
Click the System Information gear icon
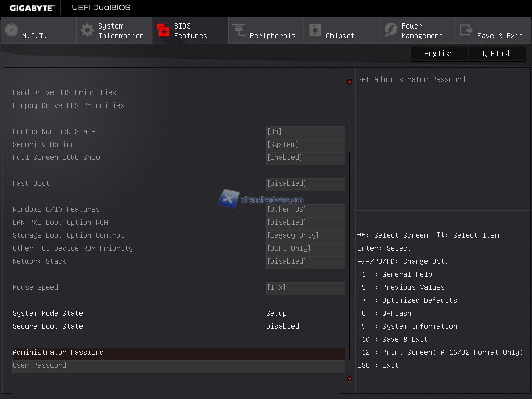88,30
